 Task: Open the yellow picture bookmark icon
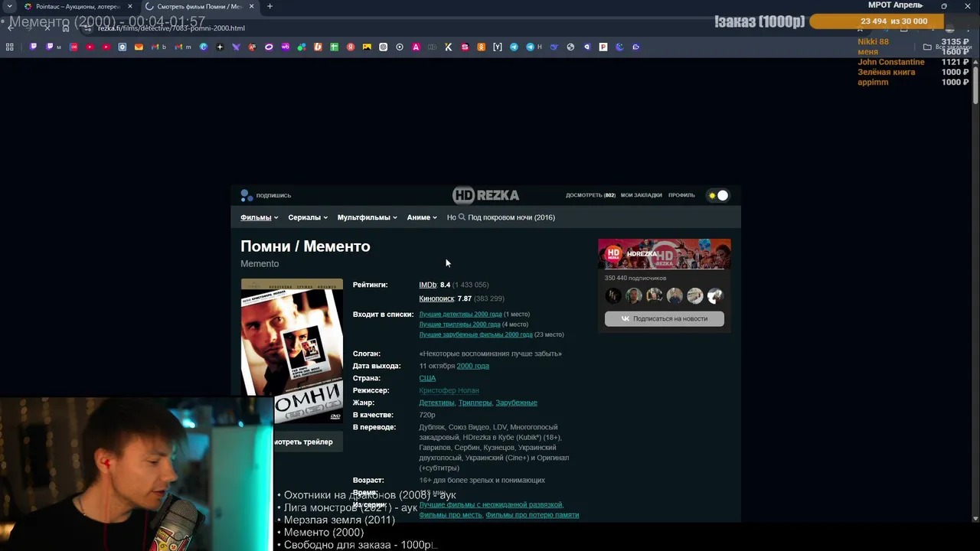367,47
